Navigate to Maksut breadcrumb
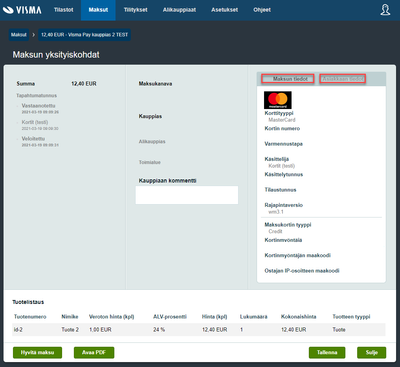 tap(19, 35)
